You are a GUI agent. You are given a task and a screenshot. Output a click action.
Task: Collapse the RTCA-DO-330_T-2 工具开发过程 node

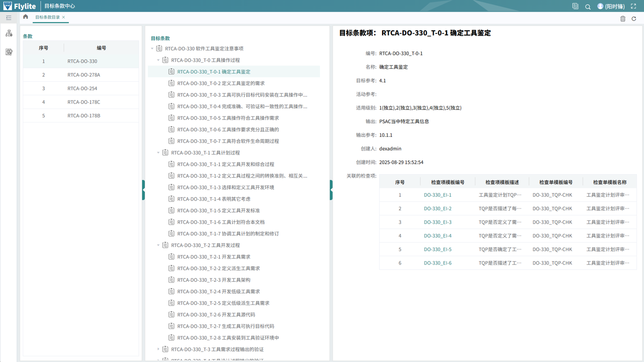pos(158,245)
